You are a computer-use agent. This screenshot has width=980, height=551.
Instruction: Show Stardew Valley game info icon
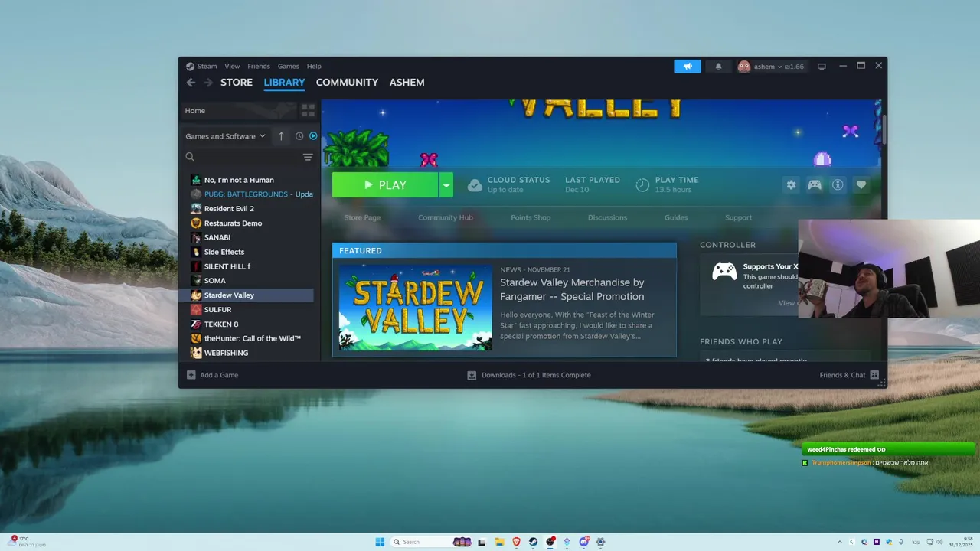[x=838, y=184]
